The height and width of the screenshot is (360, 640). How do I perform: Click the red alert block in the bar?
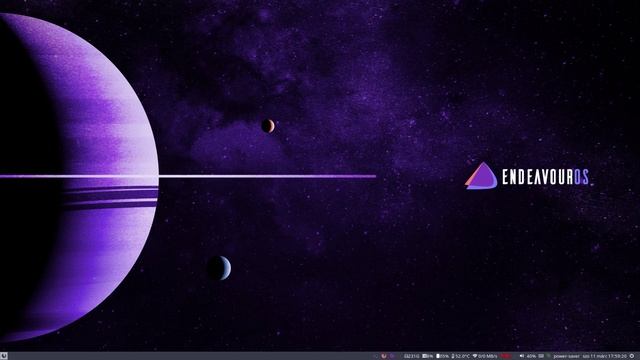point(506,356)
